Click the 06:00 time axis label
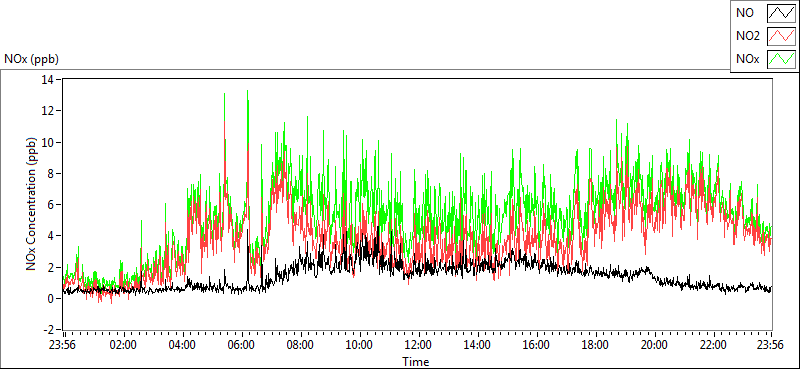 point(241,345)
